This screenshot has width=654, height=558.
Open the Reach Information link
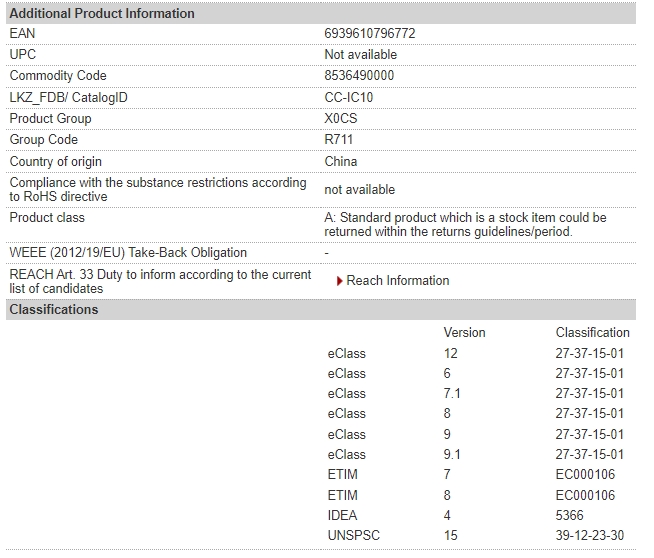(x=397, y=281)
